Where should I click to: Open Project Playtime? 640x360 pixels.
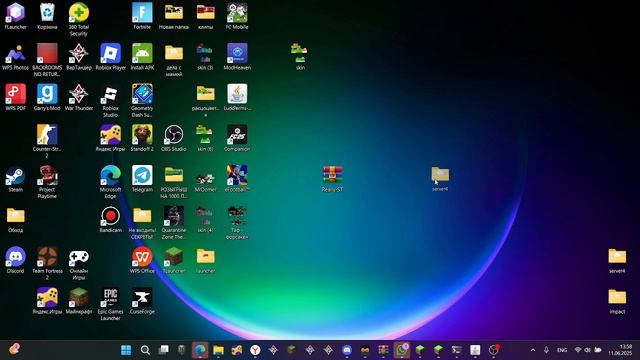click(x=47, y=182)
